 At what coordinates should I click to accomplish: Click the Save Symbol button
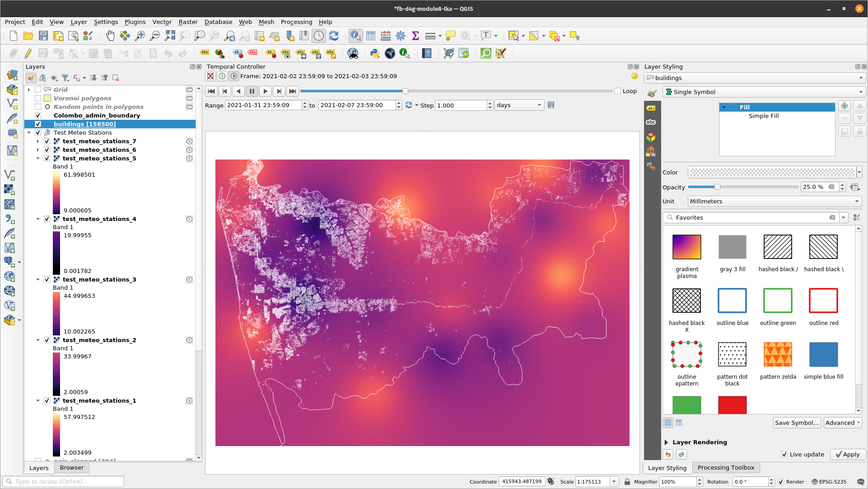[x=797, y=423]
